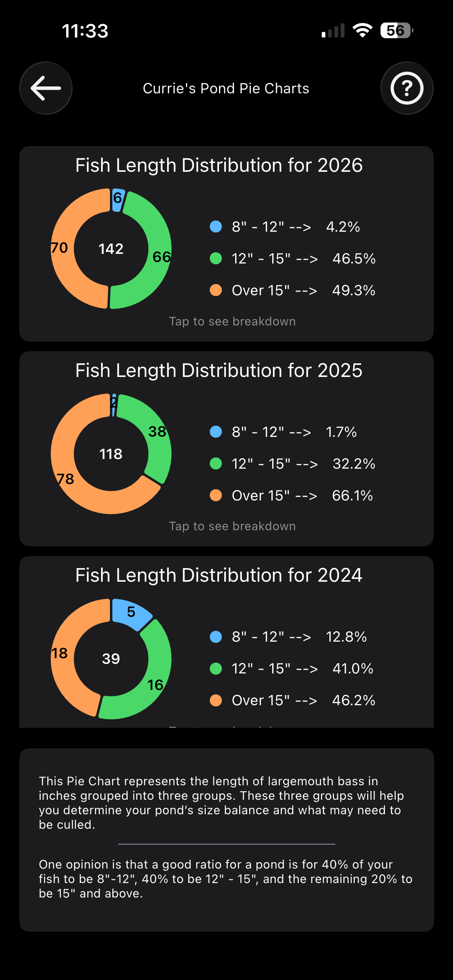The height and width of the screenshot is (980, 453).
Task: Click the 2024 donut chart center total 39
Action: click(x=111, y=659)
